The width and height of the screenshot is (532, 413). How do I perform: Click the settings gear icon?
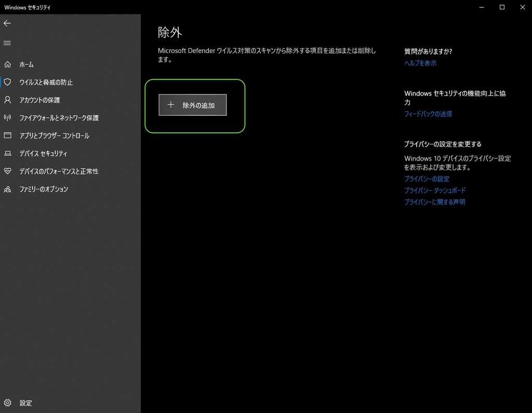point(7,403)
